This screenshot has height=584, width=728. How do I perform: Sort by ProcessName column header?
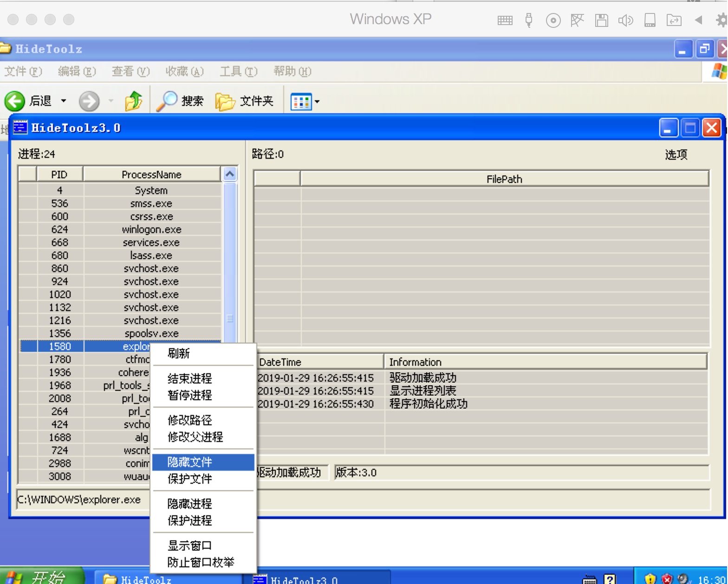[152, 175]
